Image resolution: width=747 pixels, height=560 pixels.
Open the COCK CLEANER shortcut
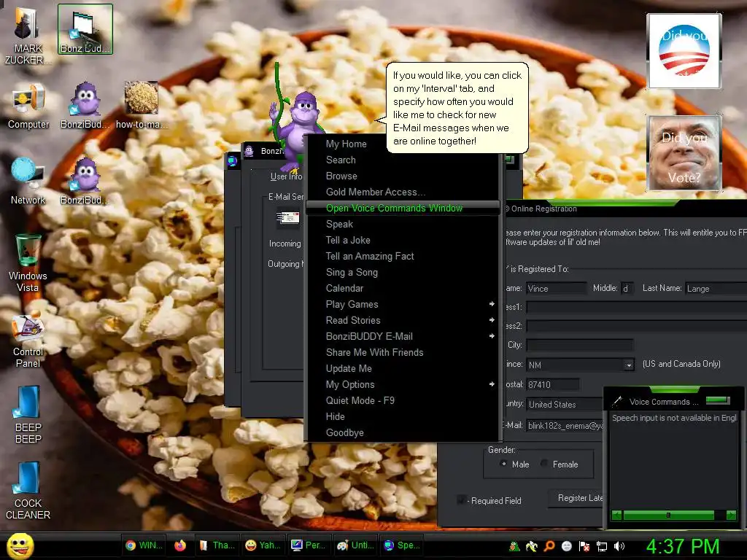pyautogui.click(x=28, y=491)
